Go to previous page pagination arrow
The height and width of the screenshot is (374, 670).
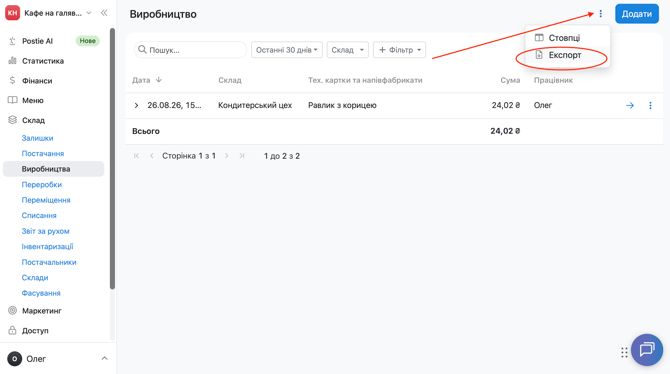pyautogui.click(x=152, y=156)
